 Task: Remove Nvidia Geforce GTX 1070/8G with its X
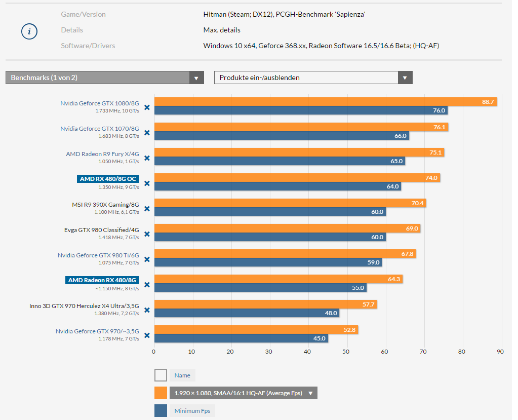click(147, 133)
